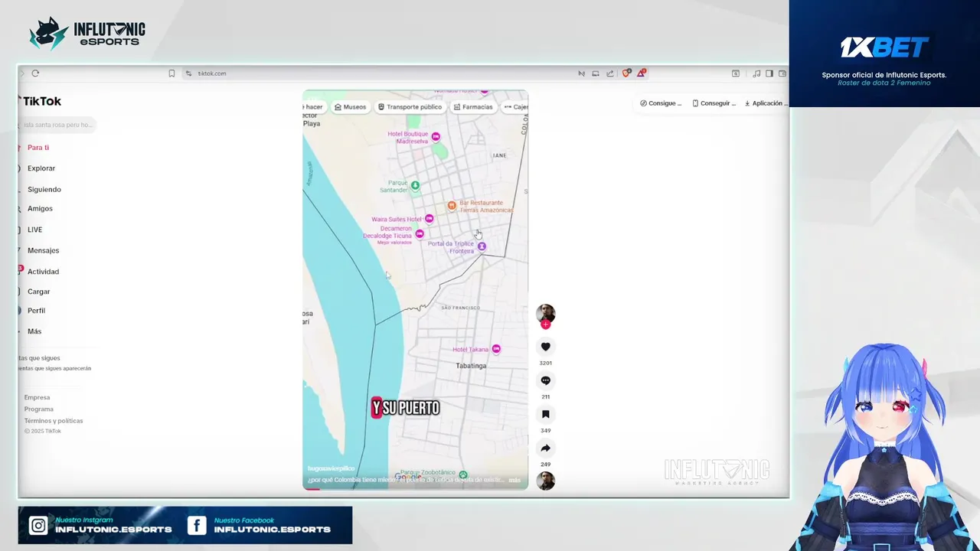Click the bookmark icon beside the address bar
Viewport: 980px width, 551px height.
tap(171, 73)
